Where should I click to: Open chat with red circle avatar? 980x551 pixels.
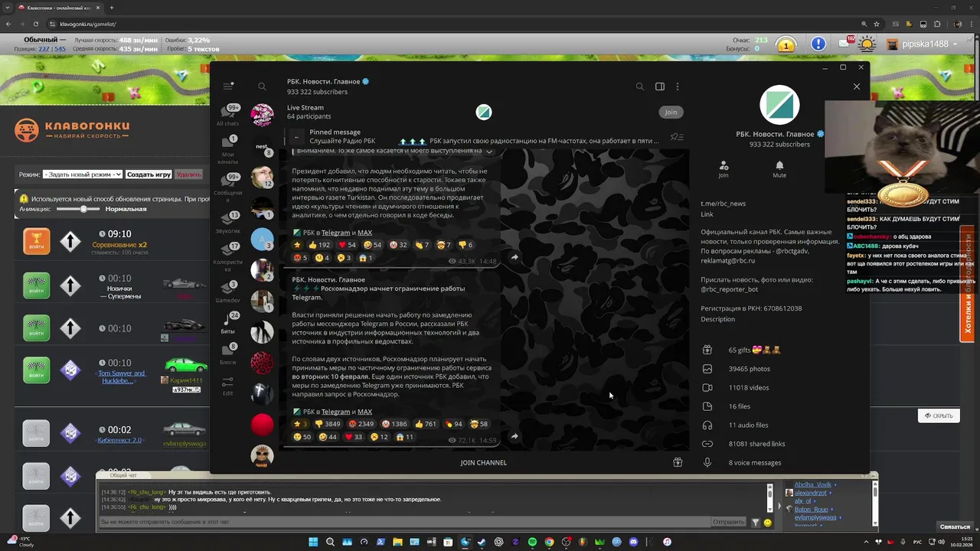tap(262, 424)
